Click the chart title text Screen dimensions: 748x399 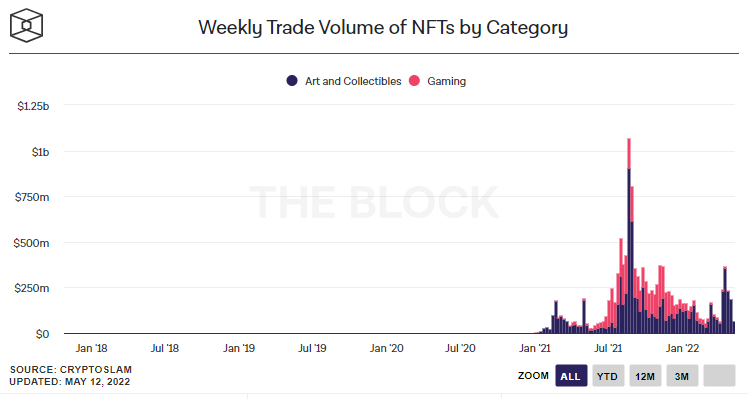[x=383, y=28]
